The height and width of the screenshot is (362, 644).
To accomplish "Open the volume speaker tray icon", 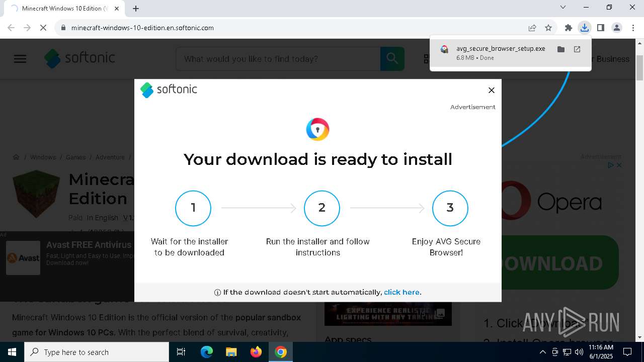I will [x=579, y=352].
